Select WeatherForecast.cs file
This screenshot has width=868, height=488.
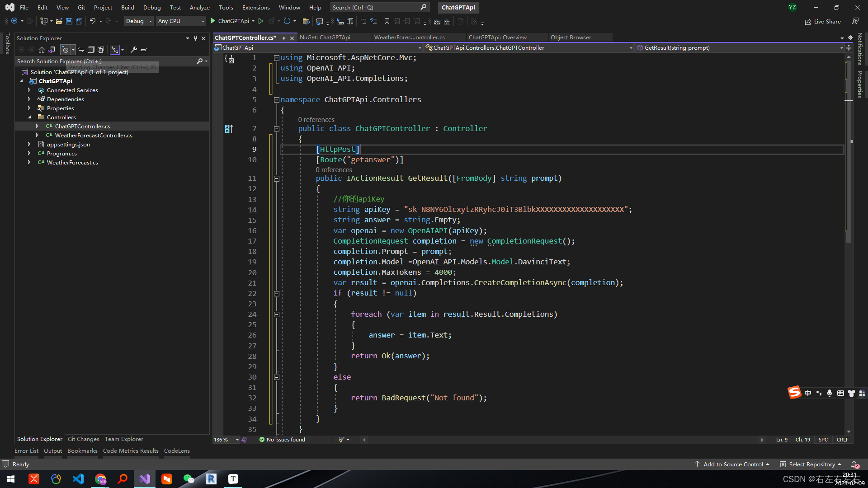pyautogui.click(x=72, y=163)
